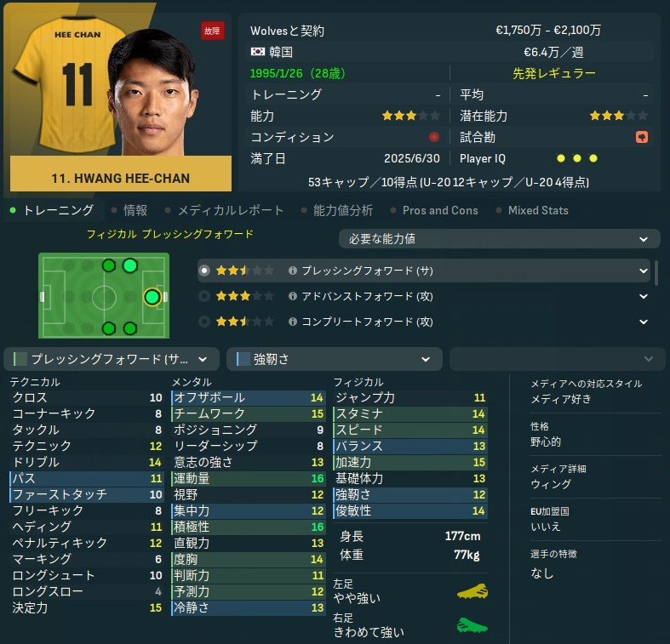This screenshot has width=670, height=644.
Task: Click info icon beside アドバンストフォワード (攻)
Action: (293, 296)
